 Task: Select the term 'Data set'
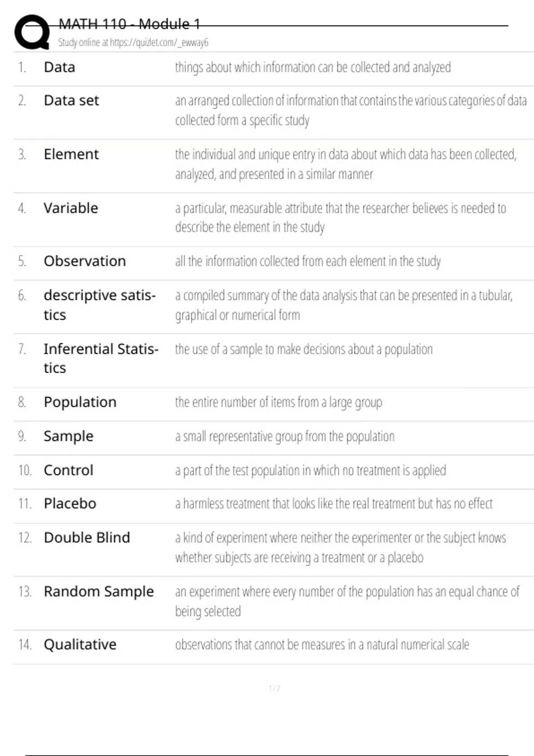pyautogui.click(x=71, y=101)
